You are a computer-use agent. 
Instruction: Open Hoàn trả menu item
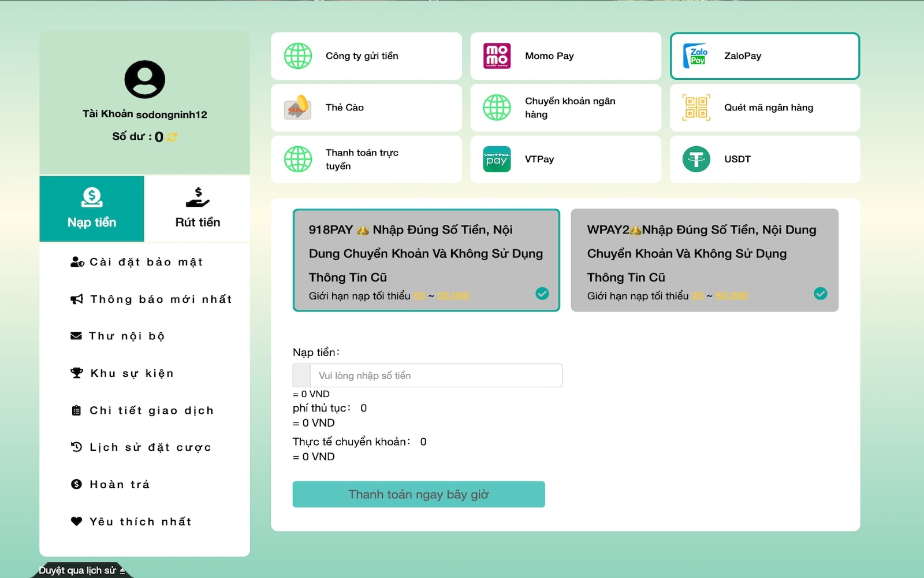110,484
